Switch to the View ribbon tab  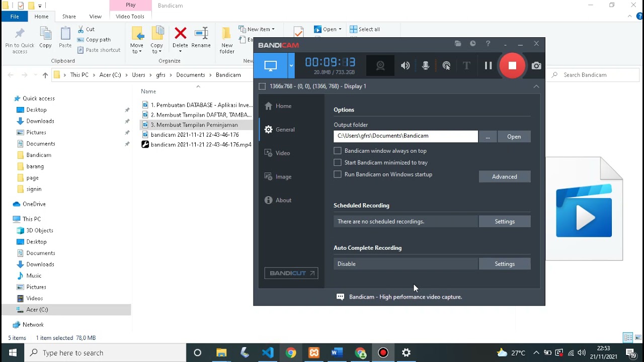coord(95,17)
